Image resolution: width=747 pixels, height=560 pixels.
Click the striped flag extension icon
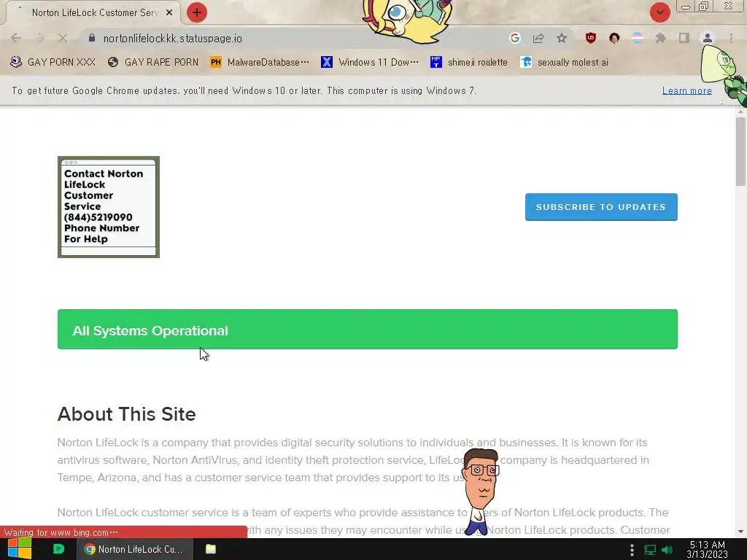coord(638,38)
